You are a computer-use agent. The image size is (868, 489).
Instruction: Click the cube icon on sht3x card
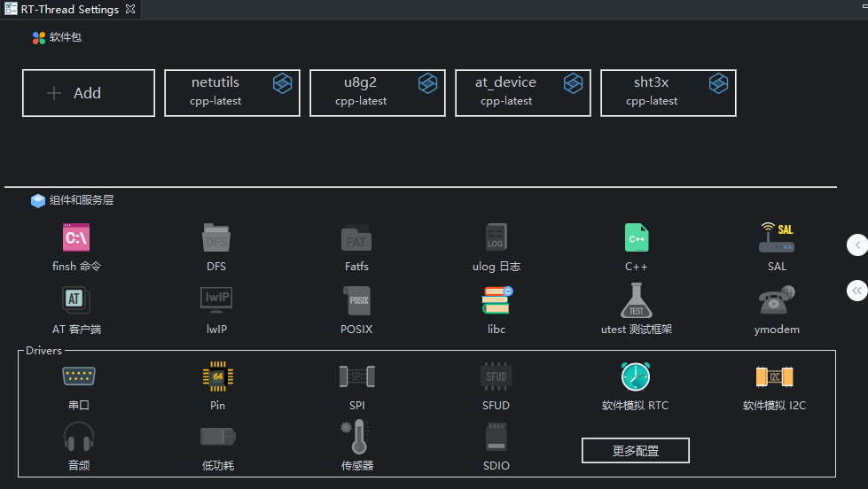(718, 83)
